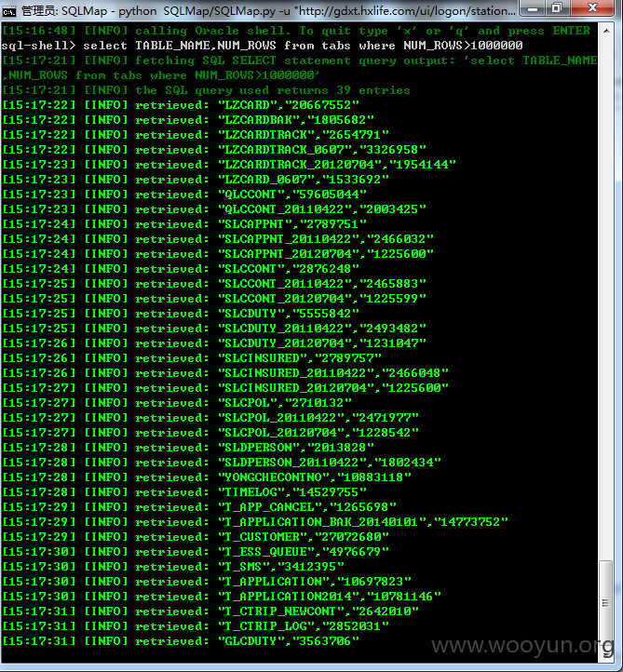The image size is (623, 672).
Task: Click the row "T_CTRIP_NEWCONT","2642010"
Action: [x=210, y=612]
